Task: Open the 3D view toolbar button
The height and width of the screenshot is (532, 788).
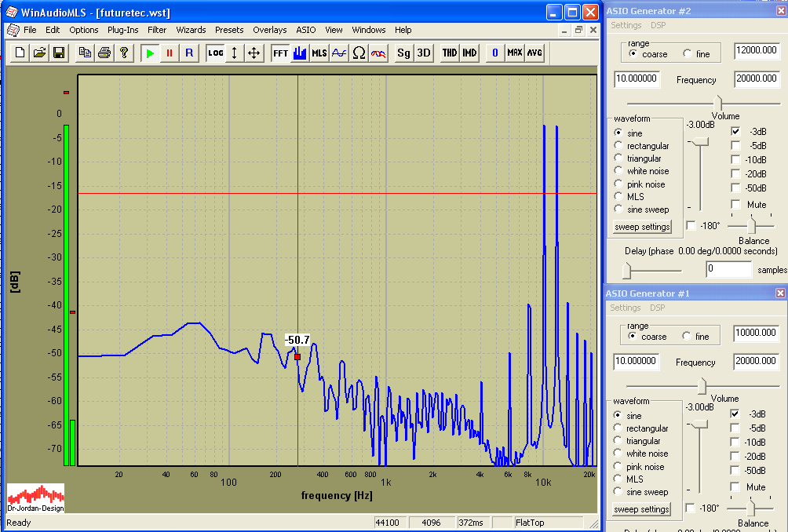Action: (x=424, y=53)
